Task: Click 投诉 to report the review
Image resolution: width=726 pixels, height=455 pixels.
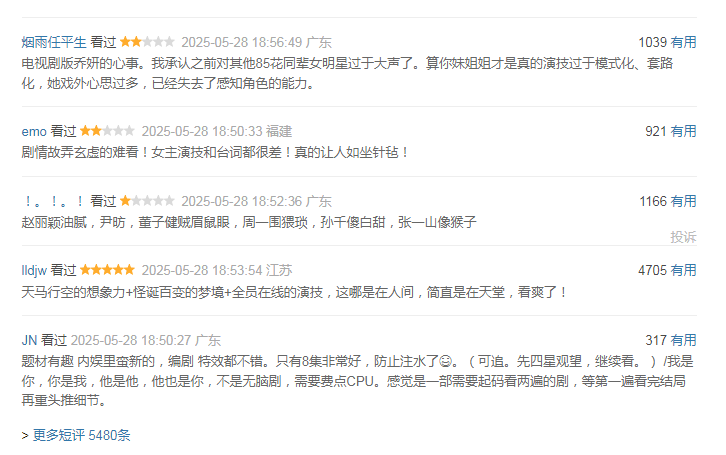Action: pos(683,237)
